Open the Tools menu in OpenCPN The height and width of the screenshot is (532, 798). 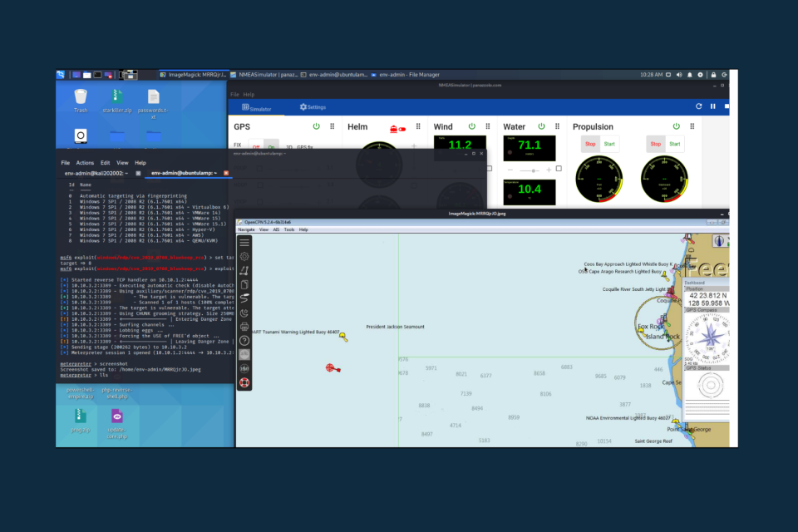pos(289,230)
